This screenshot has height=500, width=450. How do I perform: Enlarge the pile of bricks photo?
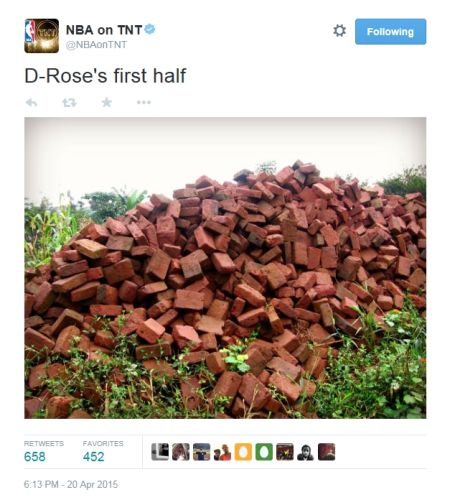pos(225,268)
